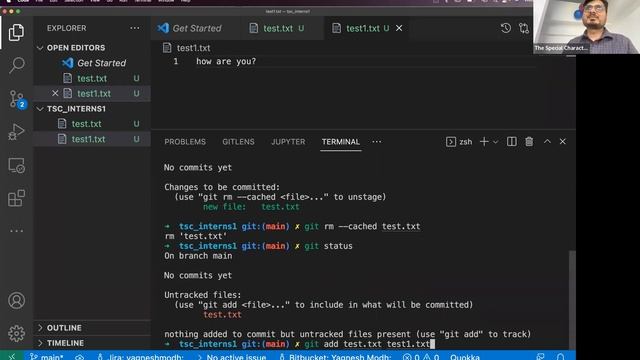Open the Search view in activity bar
Image resolution: width=640 pixels, height=360 pixels.
pos(16,65)
